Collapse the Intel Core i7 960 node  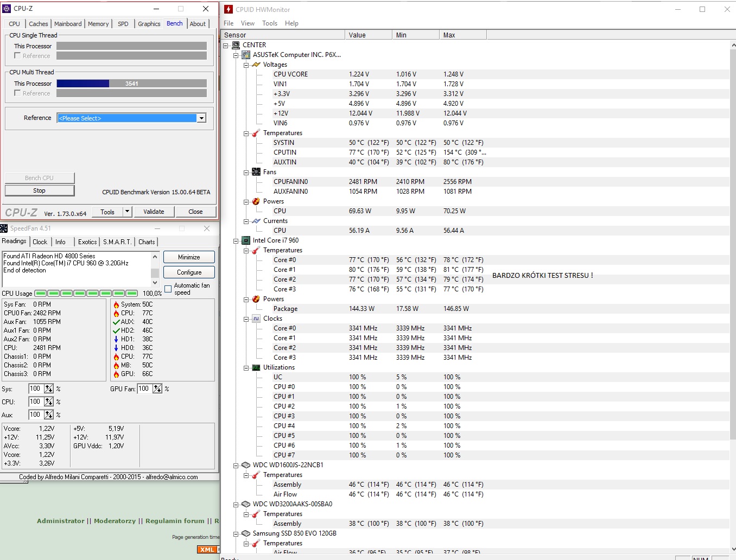click(x=236, y=240)
